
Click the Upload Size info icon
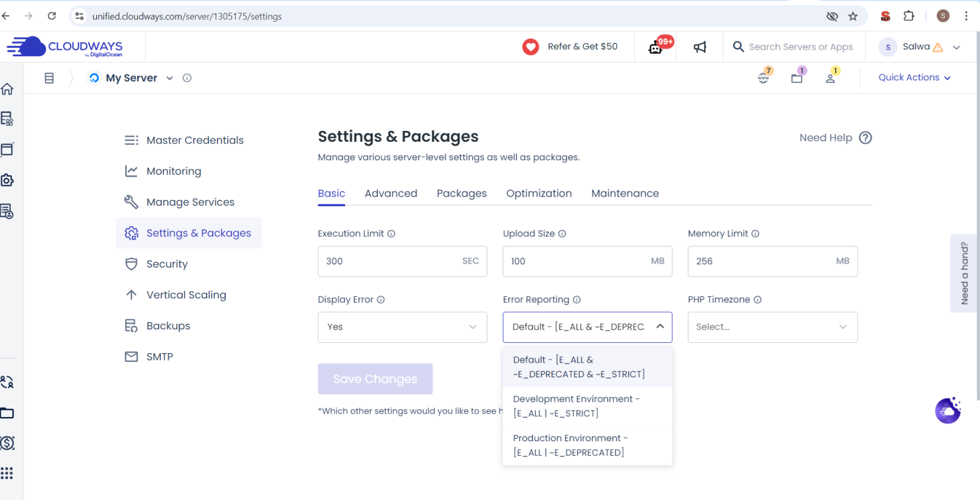[562, 234]
